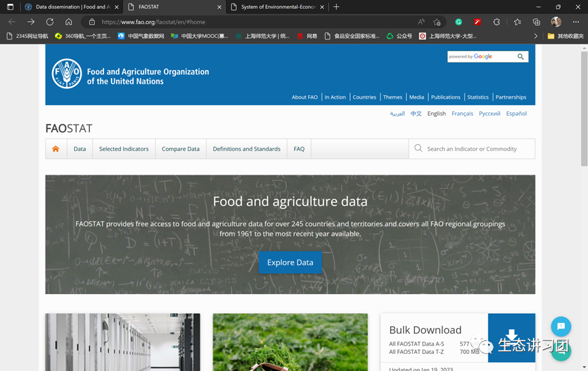Viewport: 588px width, 371px height.
Task: Click the Search an Indicator or Commodity field
Action: pyautogui.click(x=472, y=149)
